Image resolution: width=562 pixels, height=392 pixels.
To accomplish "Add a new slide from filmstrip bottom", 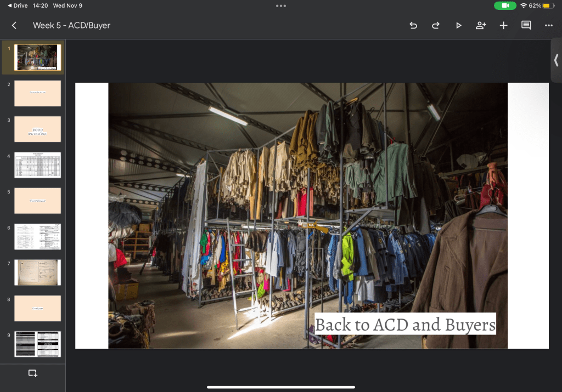I will tap(32, 373).
